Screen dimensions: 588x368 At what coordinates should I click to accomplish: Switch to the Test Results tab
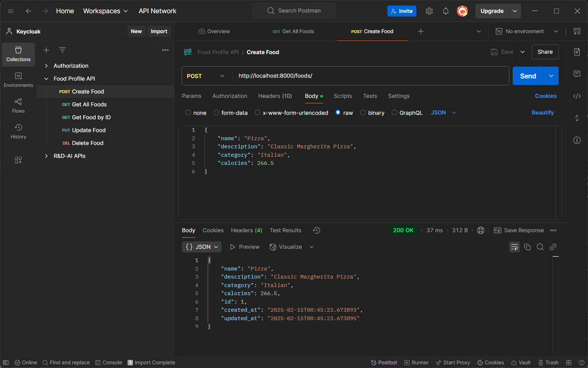tap(286, 230)
